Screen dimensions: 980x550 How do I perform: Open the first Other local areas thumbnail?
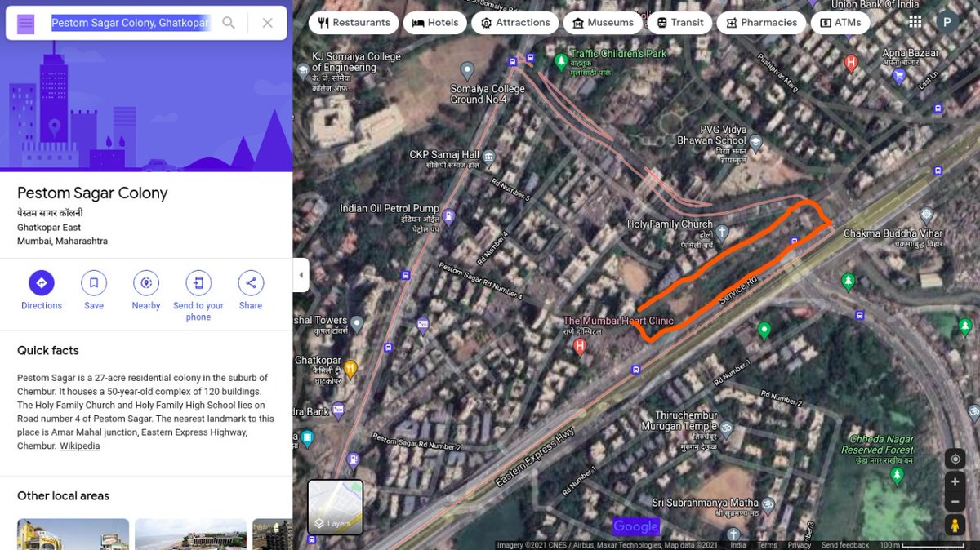73,534
